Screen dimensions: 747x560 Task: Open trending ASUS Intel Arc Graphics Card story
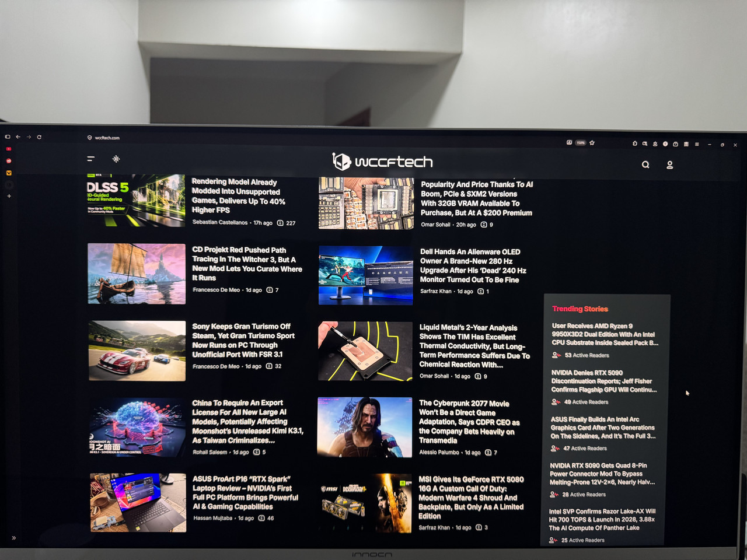(603, 428)
